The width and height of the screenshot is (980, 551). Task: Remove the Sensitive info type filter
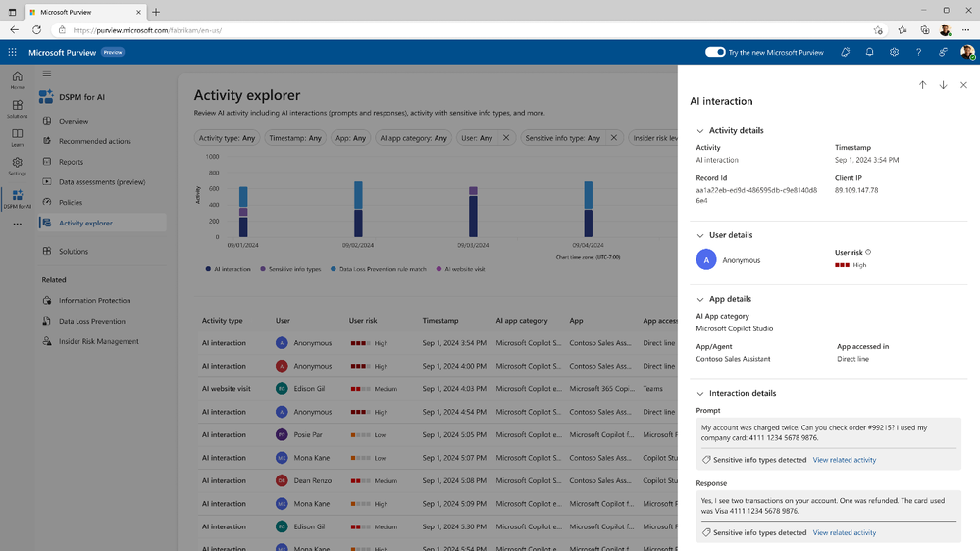pos(614,138)
